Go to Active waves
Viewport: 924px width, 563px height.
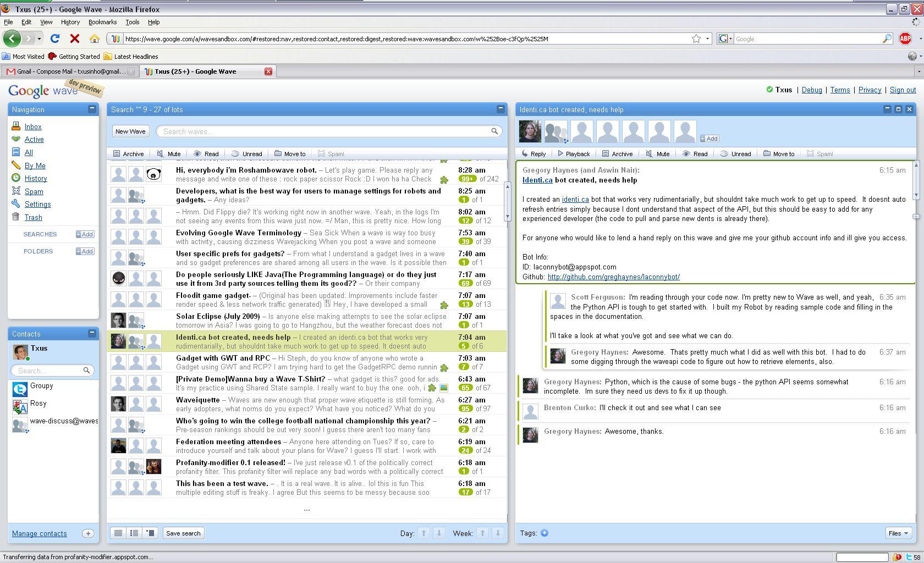[34, 140]
